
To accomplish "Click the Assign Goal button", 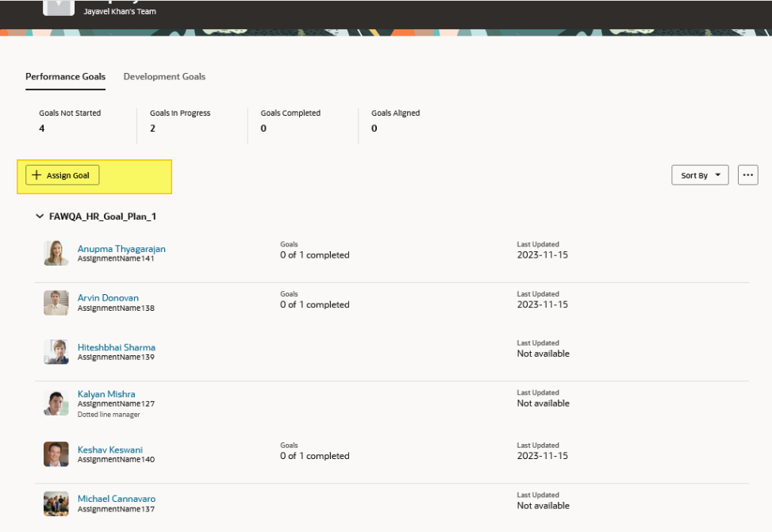I will click(63, 175).
